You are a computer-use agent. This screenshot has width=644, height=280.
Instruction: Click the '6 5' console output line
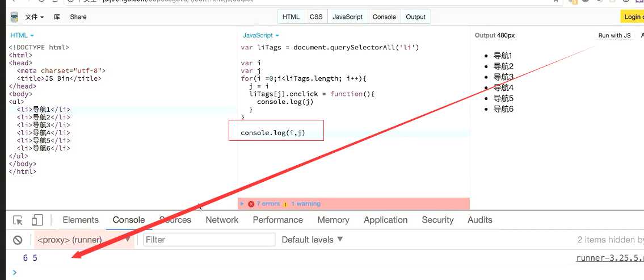coord(30,258)
